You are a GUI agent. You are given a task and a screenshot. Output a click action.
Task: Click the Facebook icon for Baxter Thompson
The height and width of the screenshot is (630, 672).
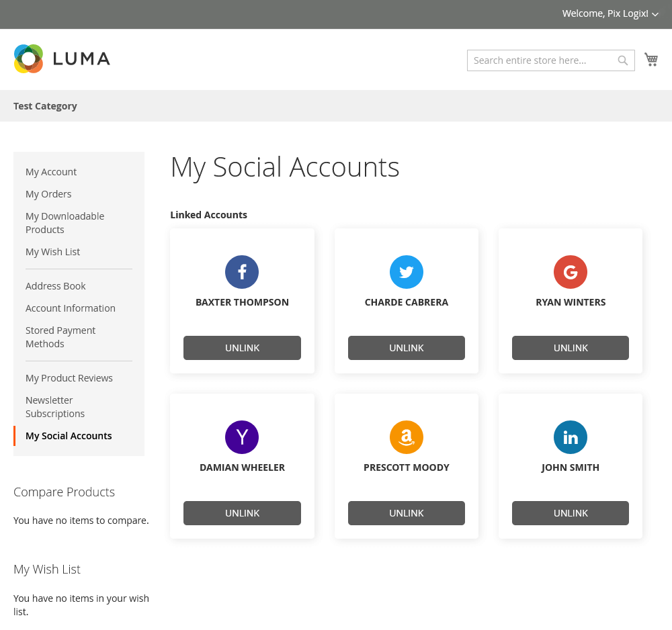coord(242,272)
